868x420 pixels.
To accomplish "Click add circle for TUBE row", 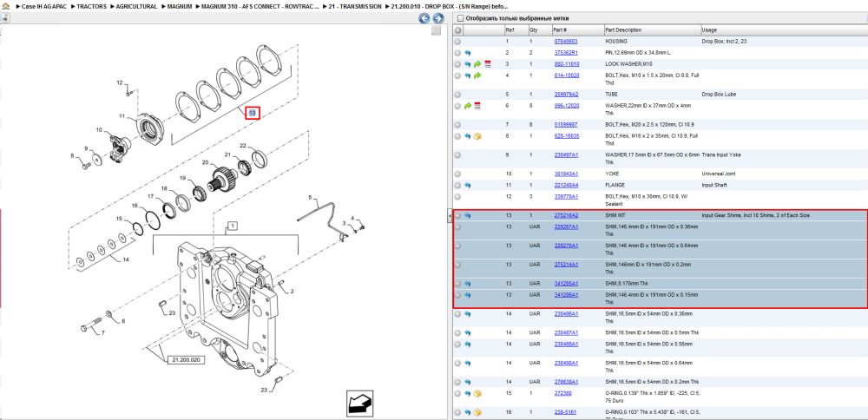I will 457,94.
